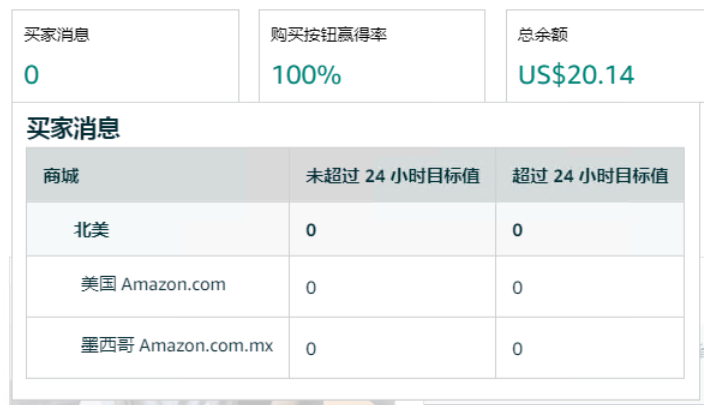Click the 100% Buy Box win rate
The height and width of the screenshot is (405, 704).
click(x=307, y=75)
